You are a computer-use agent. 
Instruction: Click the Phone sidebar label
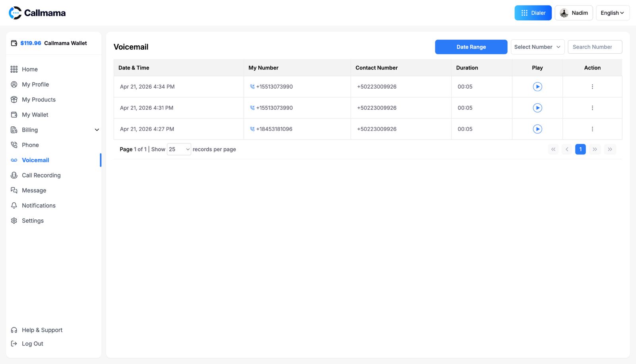pos(30,145)
